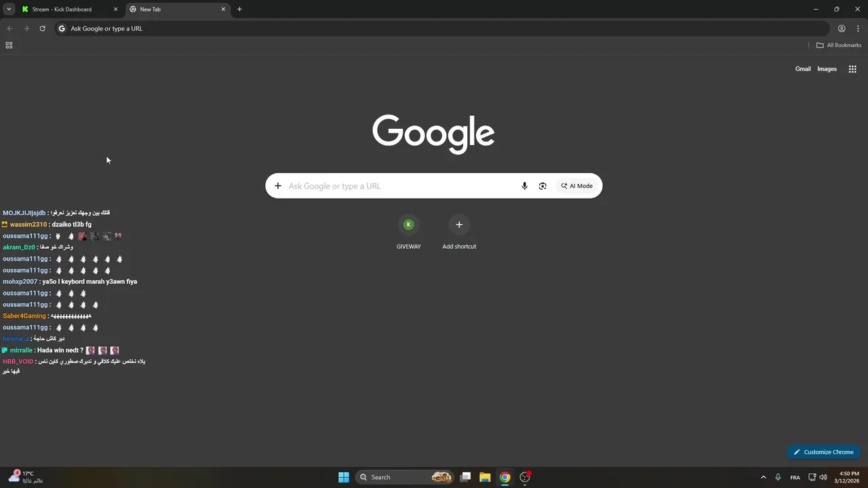
Task: Click the wassim2310 chat username
Action: pos(28,224)
